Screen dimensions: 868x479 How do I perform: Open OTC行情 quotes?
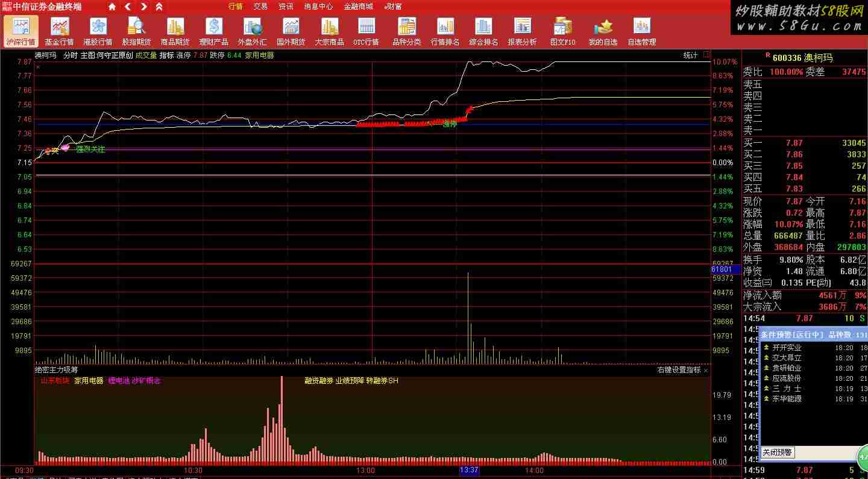tap(366, 31)
